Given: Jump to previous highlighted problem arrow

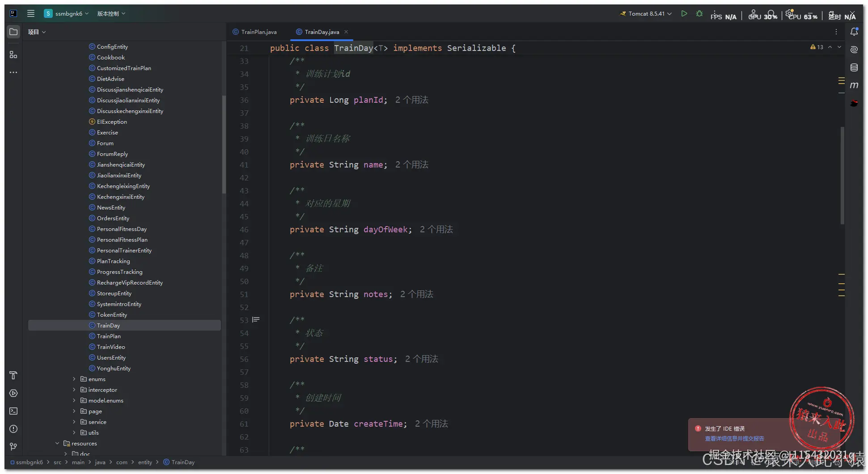Looking at the screenshot, I should point(830,47).
